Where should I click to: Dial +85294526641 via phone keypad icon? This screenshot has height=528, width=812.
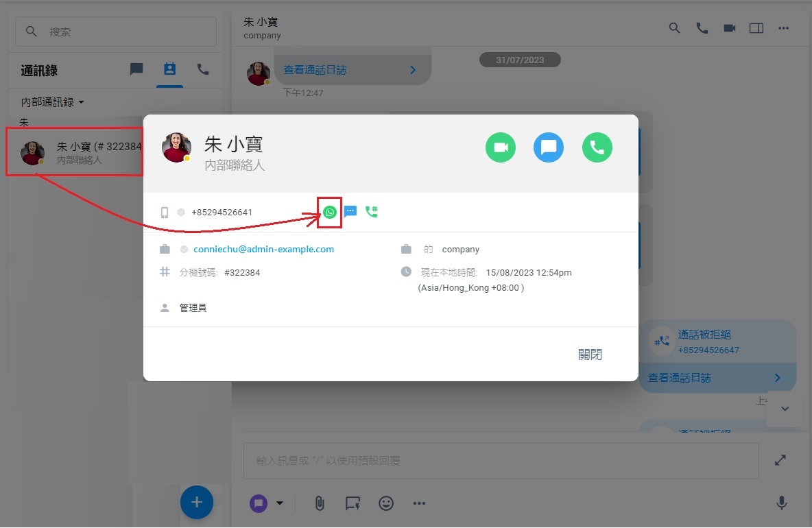[371, 211]
